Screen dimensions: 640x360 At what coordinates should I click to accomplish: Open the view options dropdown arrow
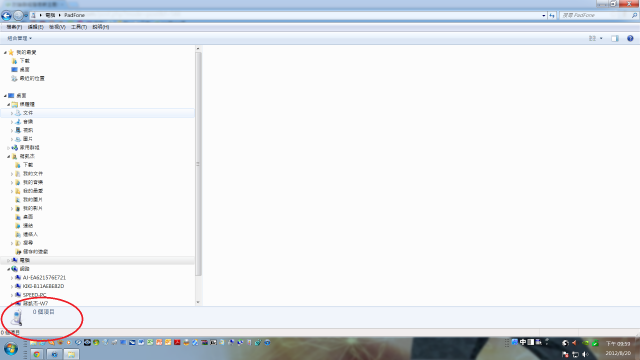coord(601,38)
